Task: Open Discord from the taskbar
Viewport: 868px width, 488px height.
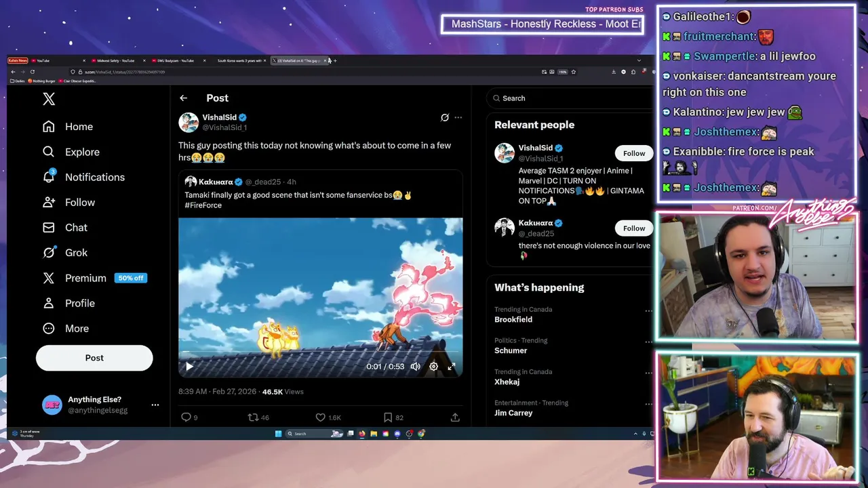Action: (397, 434)
